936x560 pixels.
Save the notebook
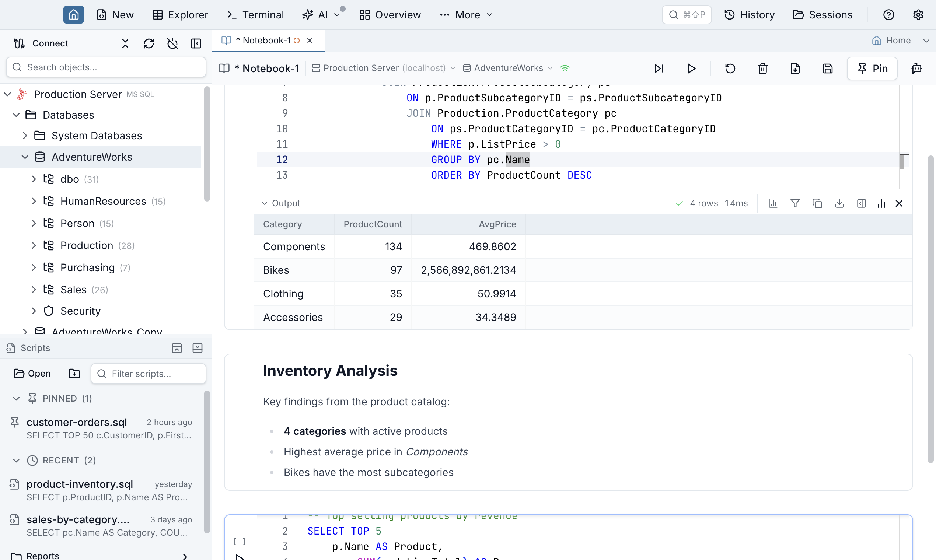(x=828, y=68)
